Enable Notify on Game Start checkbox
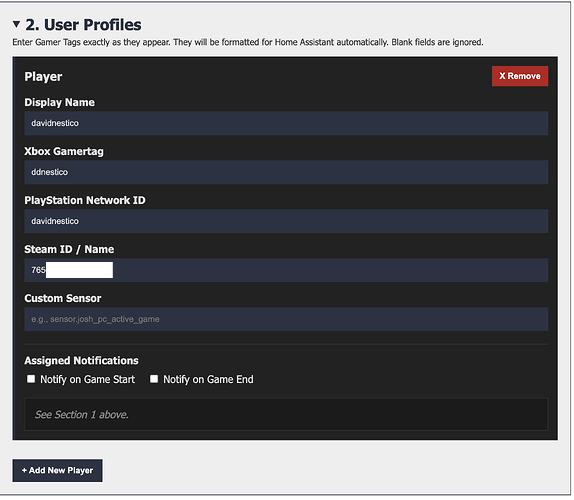The width and height of the screenshot is (574, 500). click(x=31, y=380)
